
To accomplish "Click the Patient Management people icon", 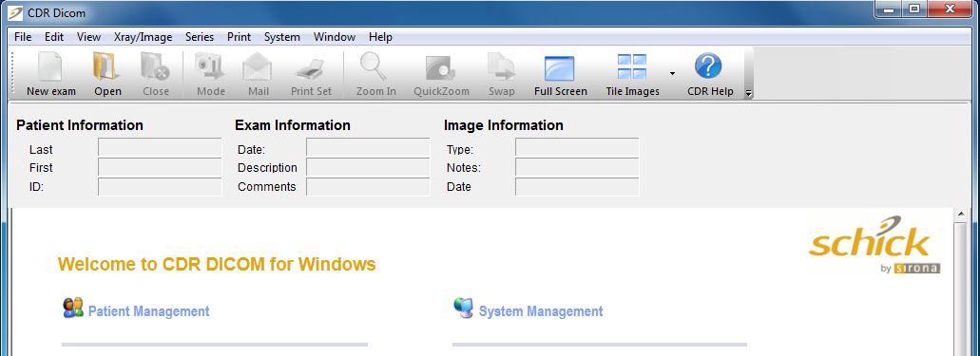I will [73, 308].
